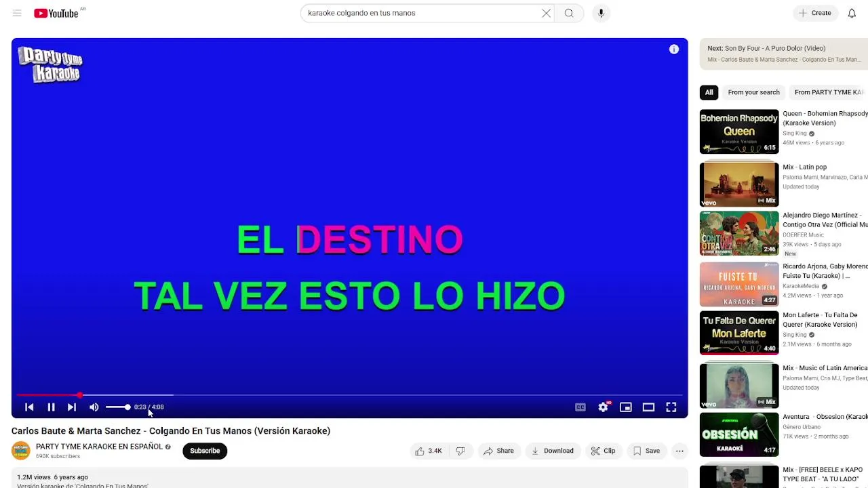Enter full screen mode
This screenshot has height=488, width=868.
(x=671, y=407)
